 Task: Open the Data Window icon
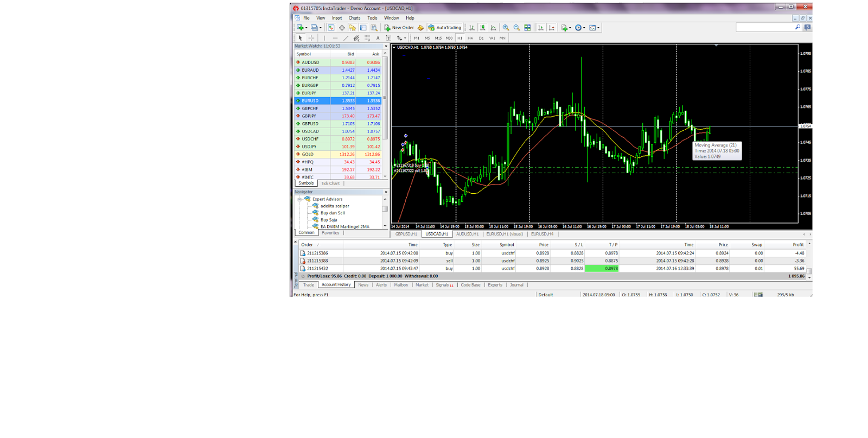342,28
